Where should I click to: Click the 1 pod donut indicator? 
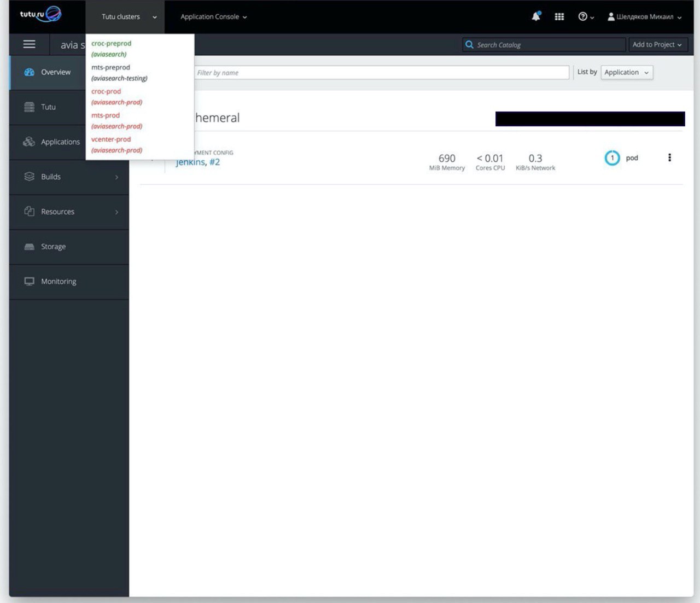(612, 158)
